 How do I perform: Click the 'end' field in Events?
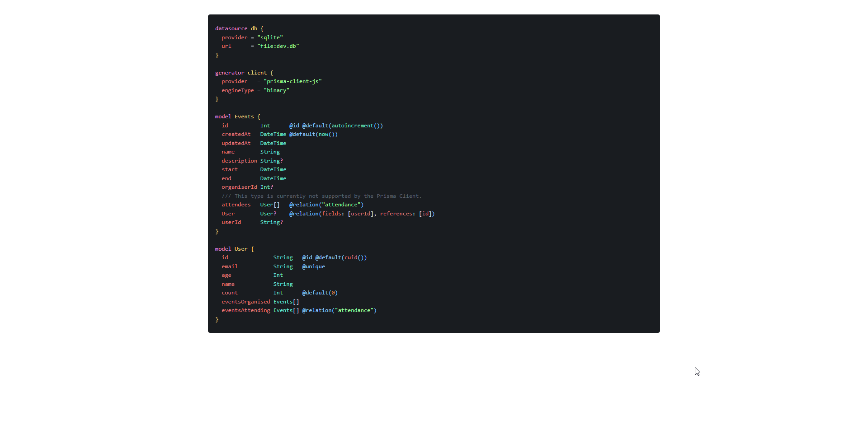(226, 178)
